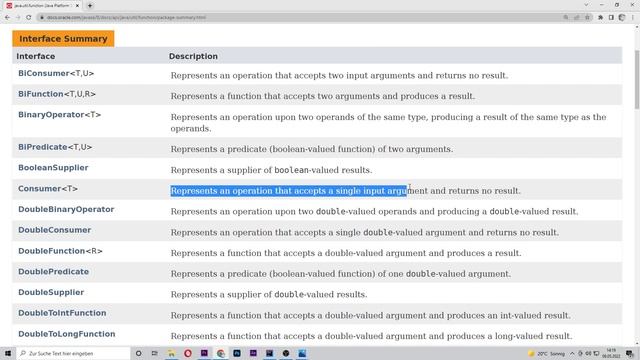Open the round black app icon in the taskbar
Viewport: 640px width, 360px height.
click(x=286, y=353)
